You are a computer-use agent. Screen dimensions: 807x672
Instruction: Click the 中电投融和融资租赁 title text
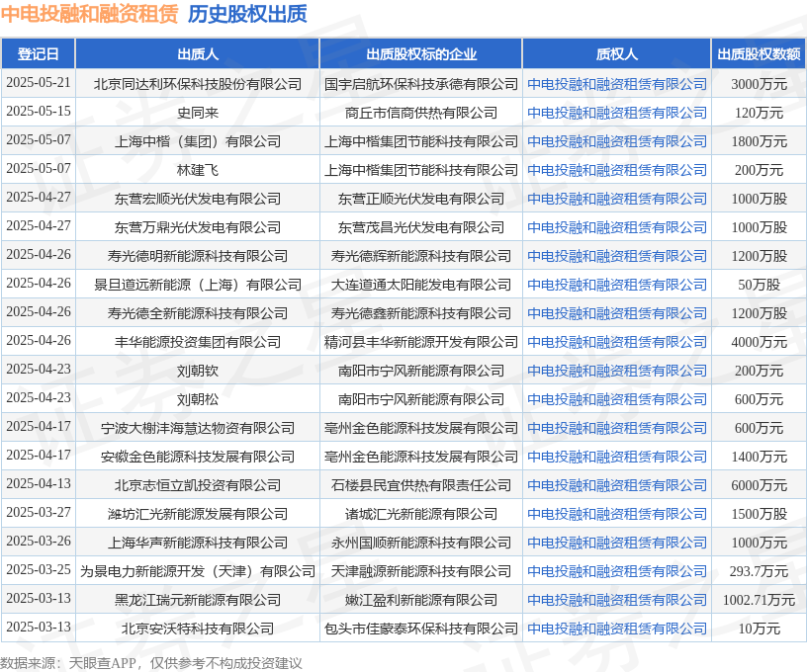[x=90, y=14]
